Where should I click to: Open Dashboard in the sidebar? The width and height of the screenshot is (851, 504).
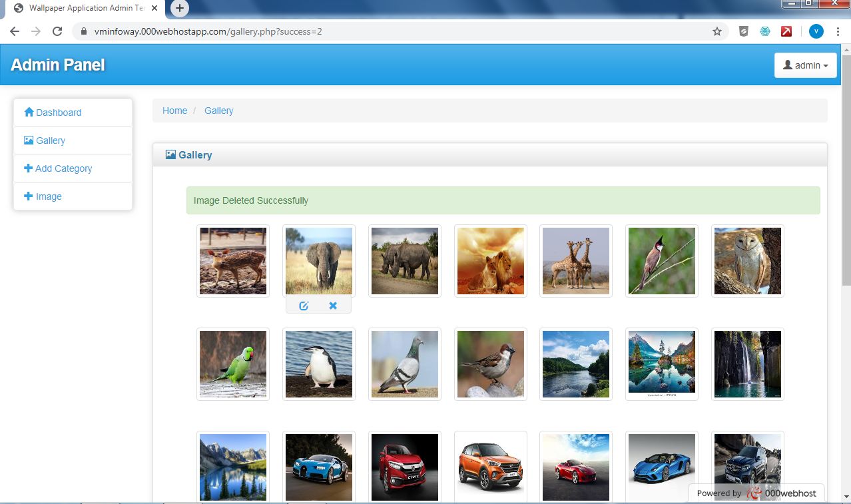pos(73,113)
